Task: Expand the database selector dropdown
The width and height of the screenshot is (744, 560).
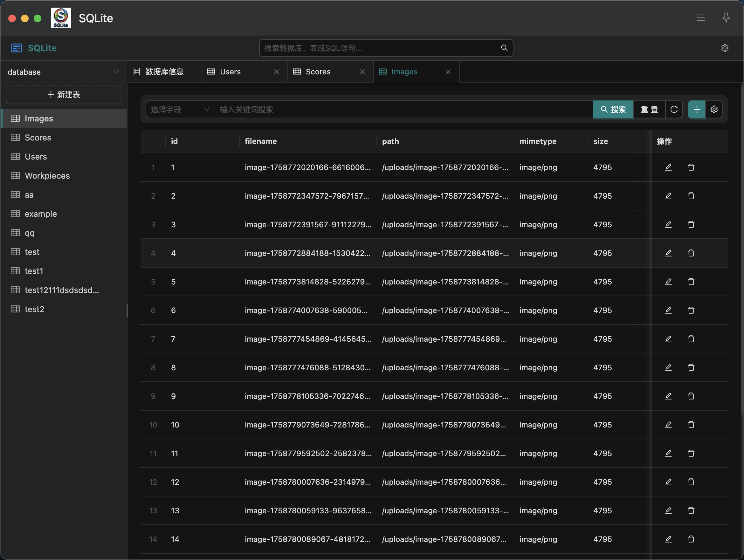Action: [64, 72]
